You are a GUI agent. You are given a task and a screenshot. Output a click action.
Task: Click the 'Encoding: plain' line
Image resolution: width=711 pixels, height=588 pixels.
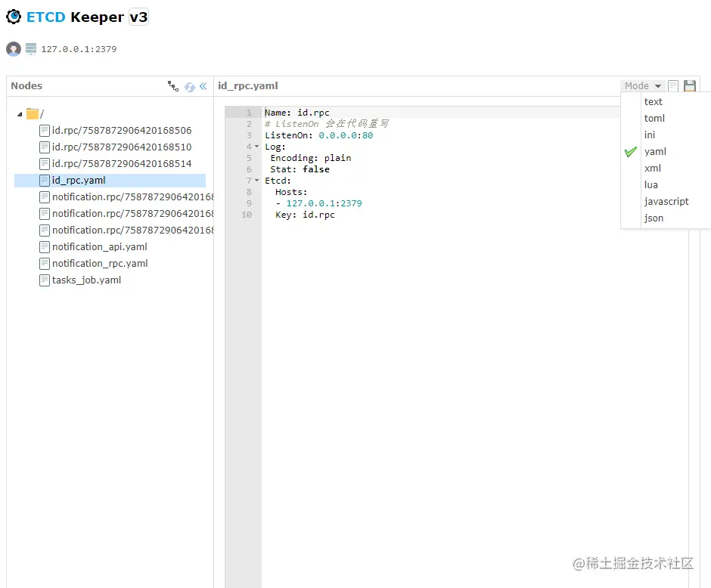pyautogui.click(x=311, y=158)
